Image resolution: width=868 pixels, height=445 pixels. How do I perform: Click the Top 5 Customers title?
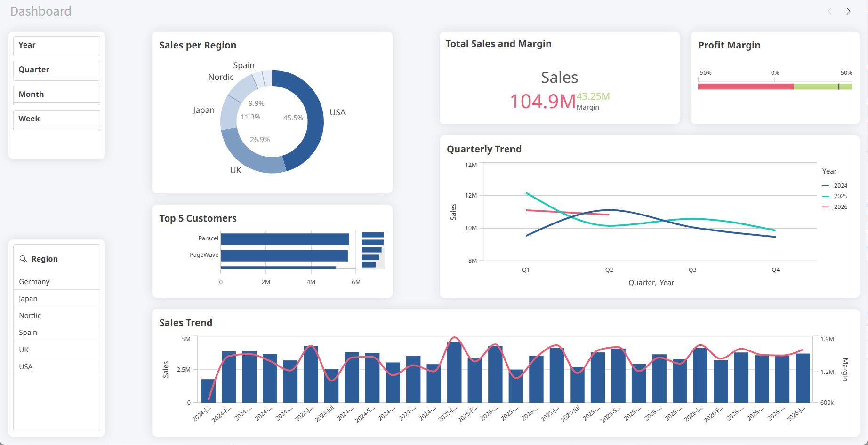(198, 218)
